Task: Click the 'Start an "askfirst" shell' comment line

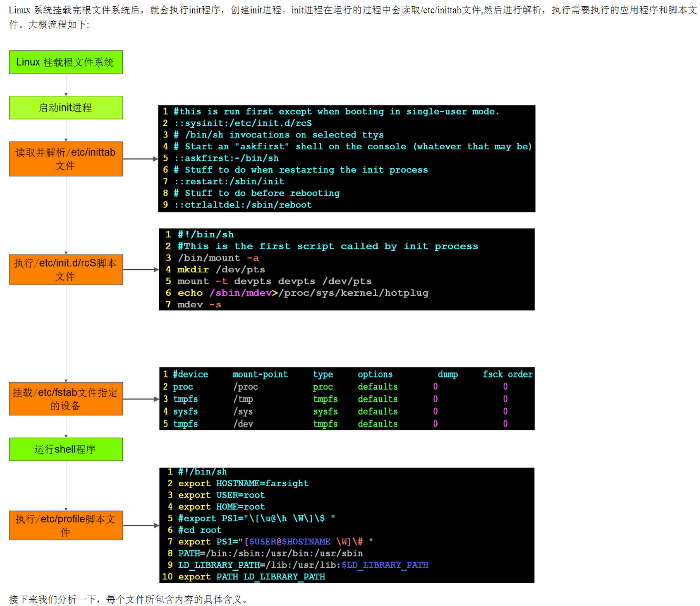Action: (352, 146)
